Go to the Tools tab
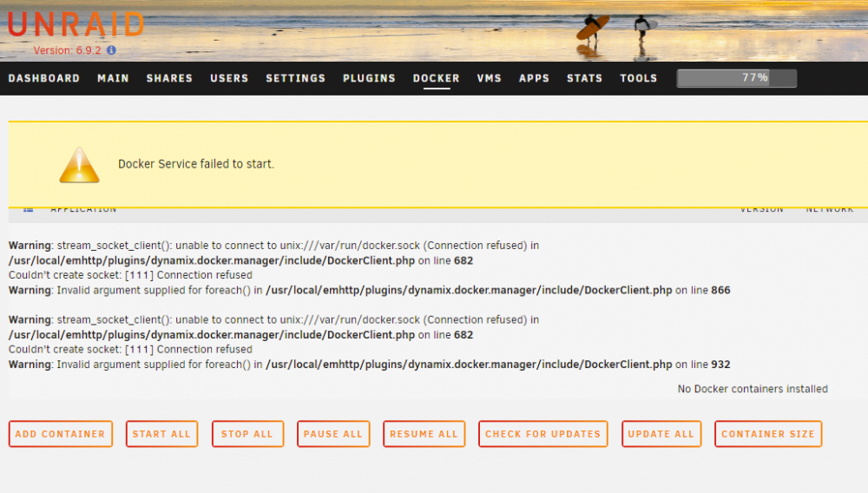 click(639, 79)
